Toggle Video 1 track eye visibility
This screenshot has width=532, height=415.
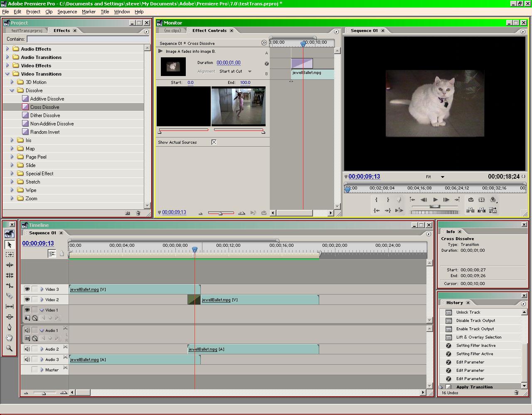click(x=27, y=310)
